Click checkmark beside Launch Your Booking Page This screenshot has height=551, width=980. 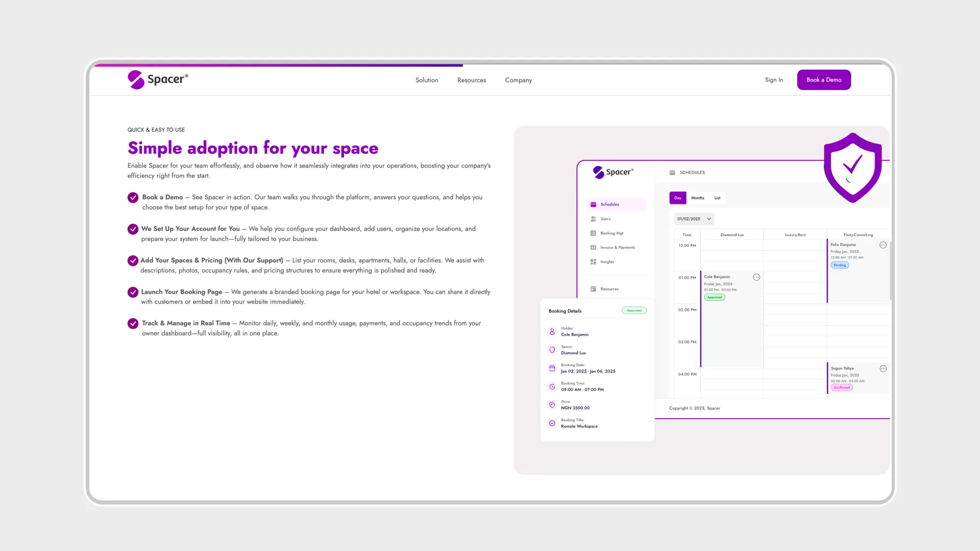tap(133, 292)
